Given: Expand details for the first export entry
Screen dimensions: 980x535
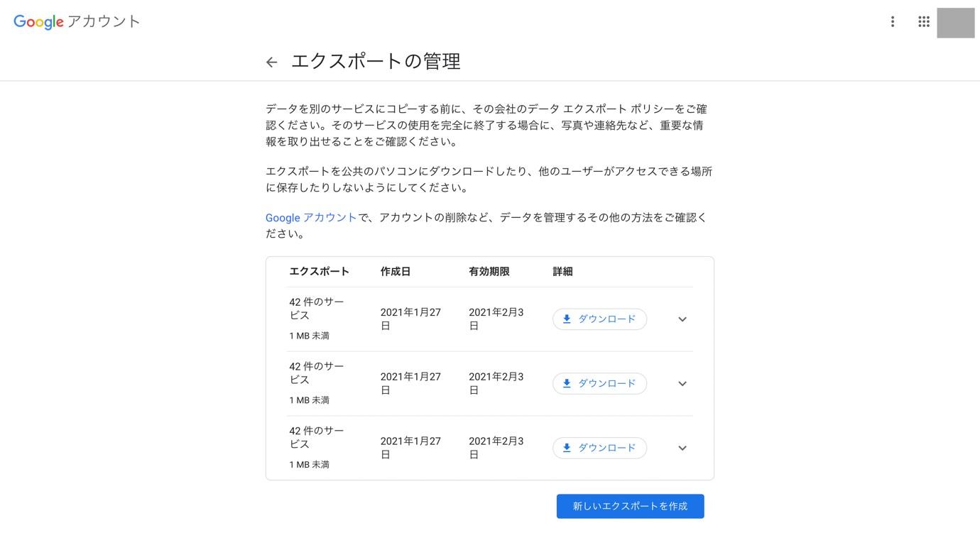Looking at the screenshot, I should (x=680, y=318).
